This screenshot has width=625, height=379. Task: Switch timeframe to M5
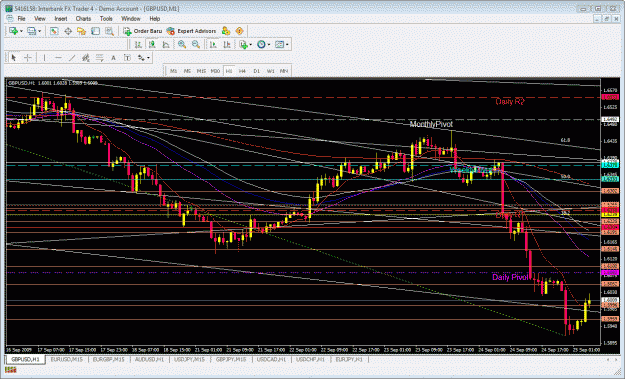coord(187,71)
